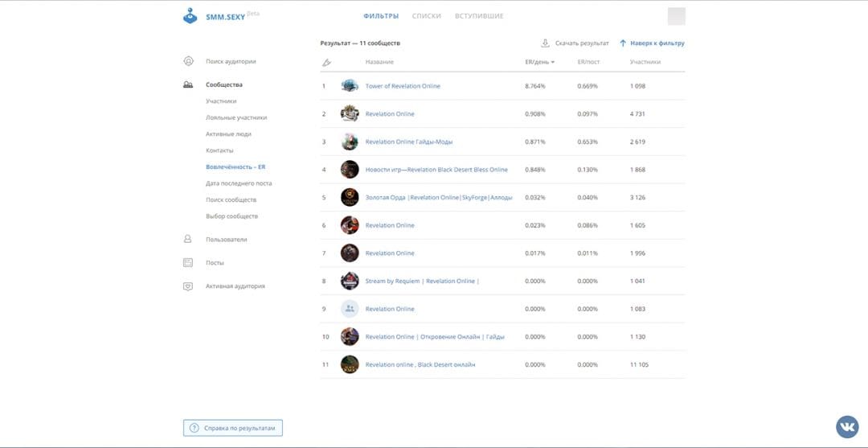868x448 pixels.
Task: Open the Поиск сообществ submenu item
Action: tap(231, 200)
